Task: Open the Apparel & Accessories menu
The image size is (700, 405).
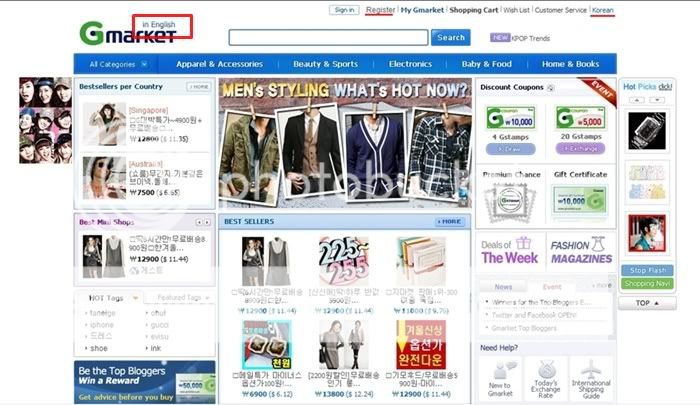Action: (x=212, y=64)
